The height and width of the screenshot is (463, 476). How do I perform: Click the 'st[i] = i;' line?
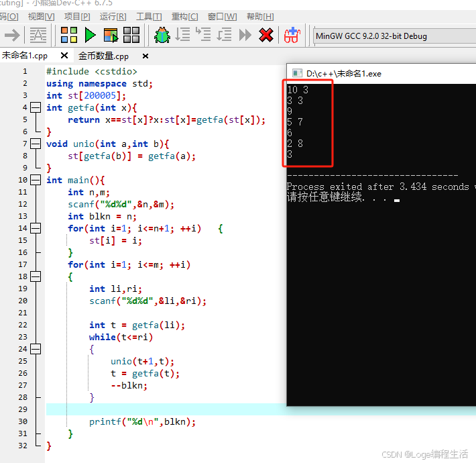tap(115, 241)
